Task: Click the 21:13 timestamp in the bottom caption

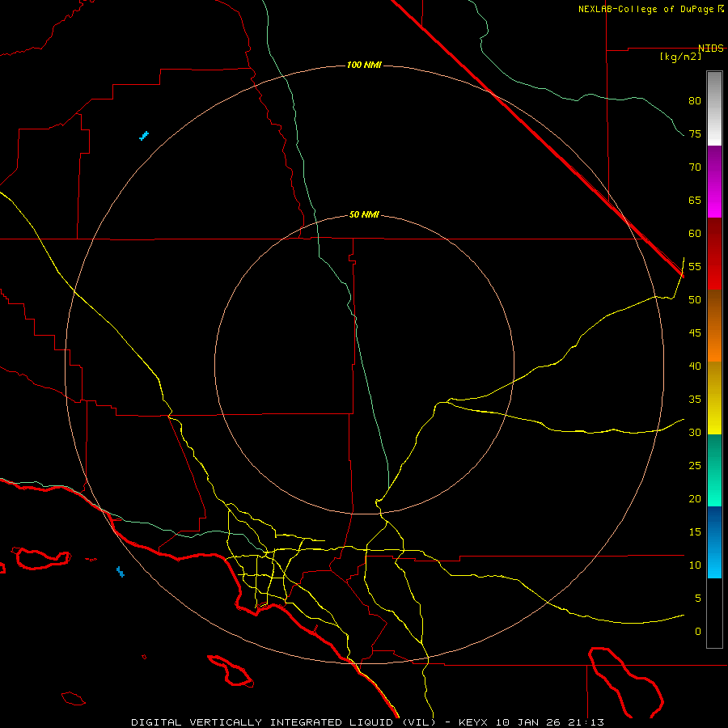Action: (588, 722)
